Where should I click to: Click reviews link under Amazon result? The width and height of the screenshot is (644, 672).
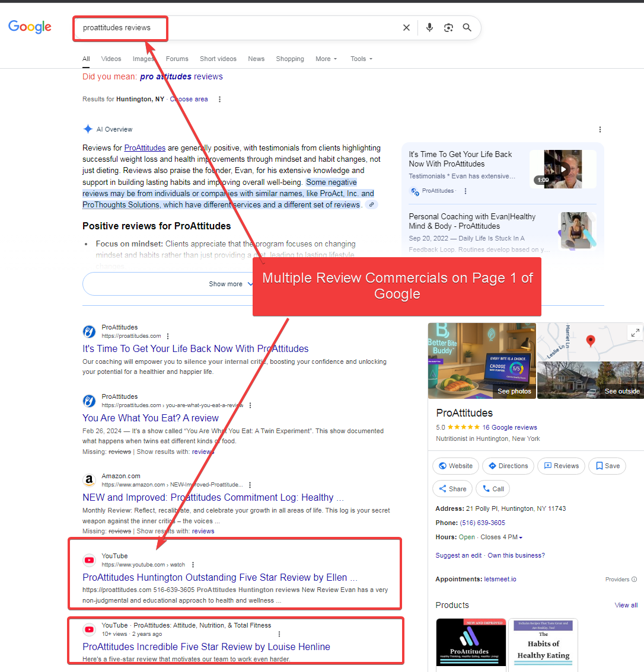(x=203, y=532)
